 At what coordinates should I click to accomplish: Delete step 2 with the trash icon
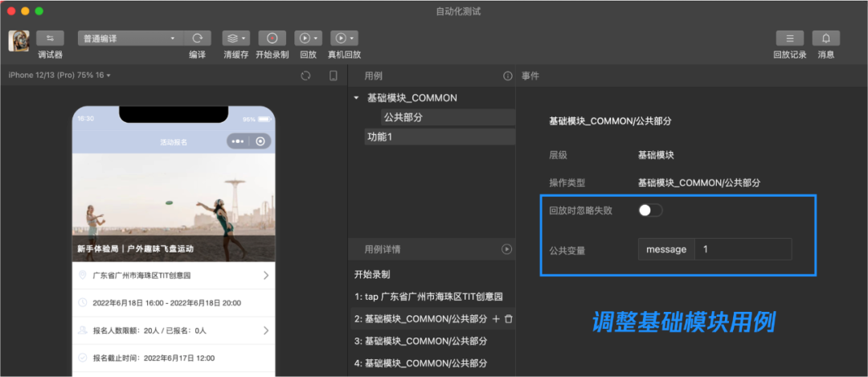click(509, 319)
